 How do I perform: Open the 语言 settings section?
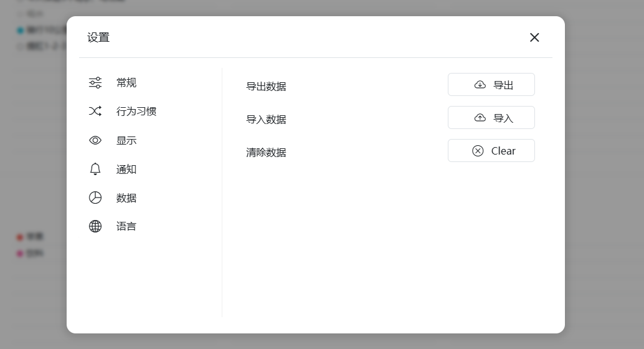(126, 226)
